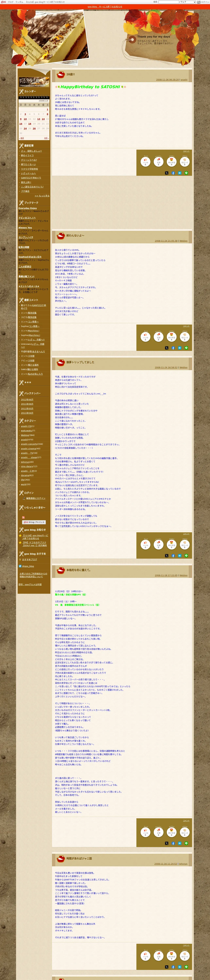The height and width of the screenshot is (980, 210).
Task: Click 応援 under 時間があればジャニ話 post
Action: coord(158,956)
